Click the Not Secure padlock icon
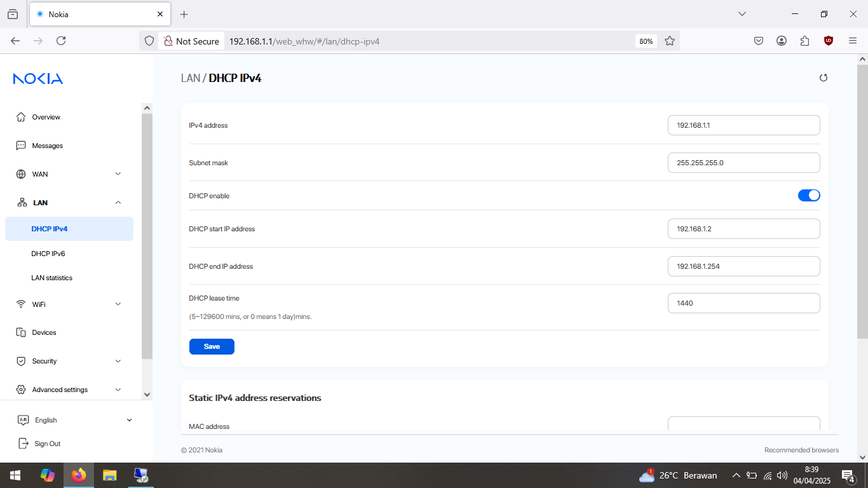The image size is (868, 488). [168, 41]
